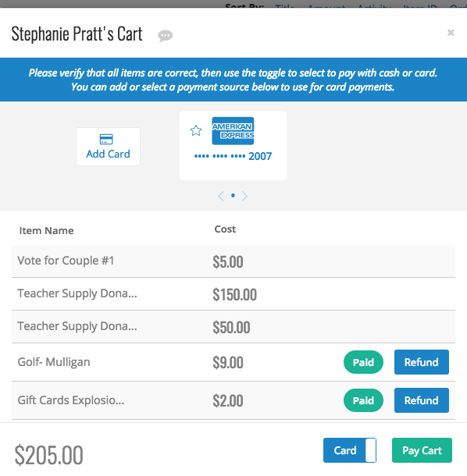Image resolution: width=467 pixels, height=476 pixels.
Task: Click the Paid badge for Golf- Mulligan
Action: (x=363, y=362)
